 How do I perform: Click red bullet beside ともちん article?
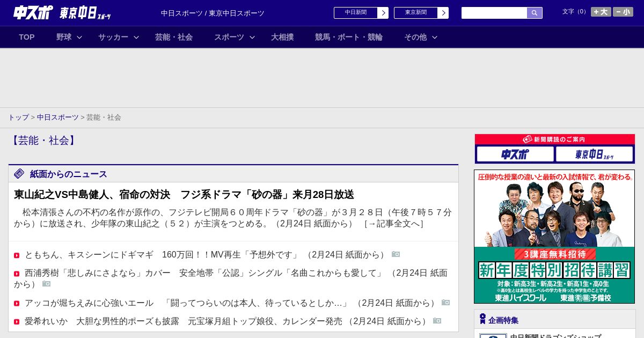[17, 255]
